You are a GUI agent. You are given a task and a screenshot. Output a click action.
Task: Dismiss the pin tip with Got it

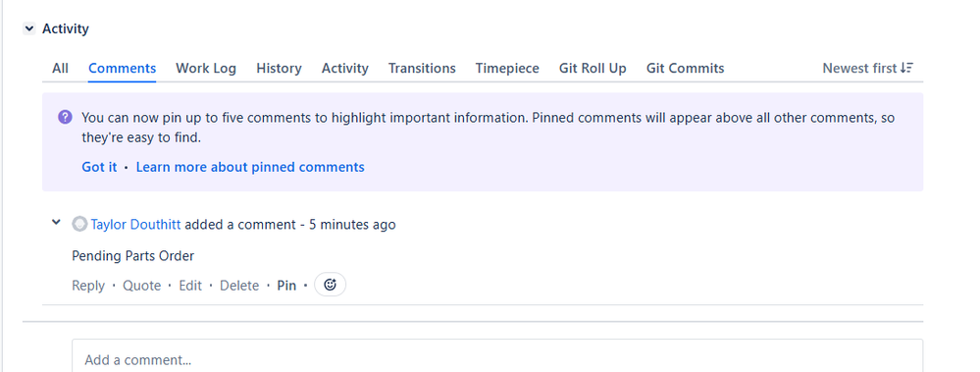point(99,167)
